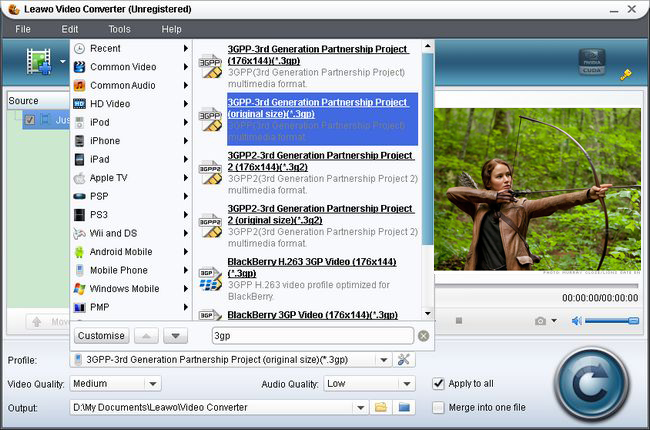Click the Android Mobile robot icon
Viewport: 650px width, 430px height.
pos(79,252)
